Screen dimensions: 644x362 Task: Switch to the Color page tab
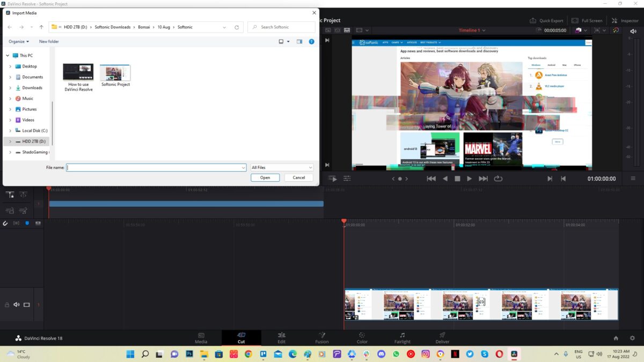[x=362, y=337]
